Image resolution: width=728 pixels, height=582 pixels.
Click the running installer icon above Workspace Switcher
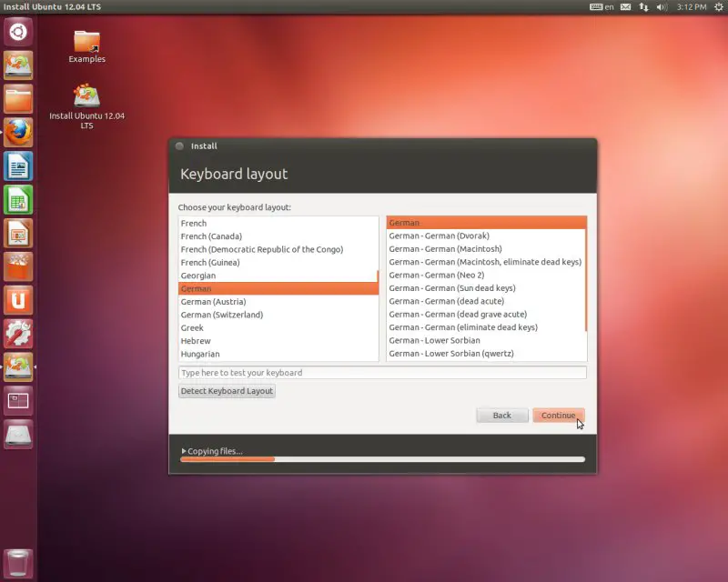coord(18,366)
